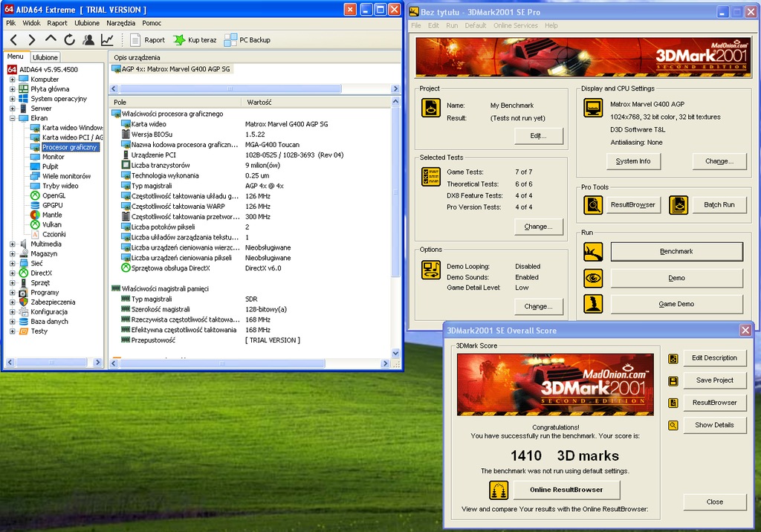
Task: Open the Plik menu
Action: (x=10, y=23)
